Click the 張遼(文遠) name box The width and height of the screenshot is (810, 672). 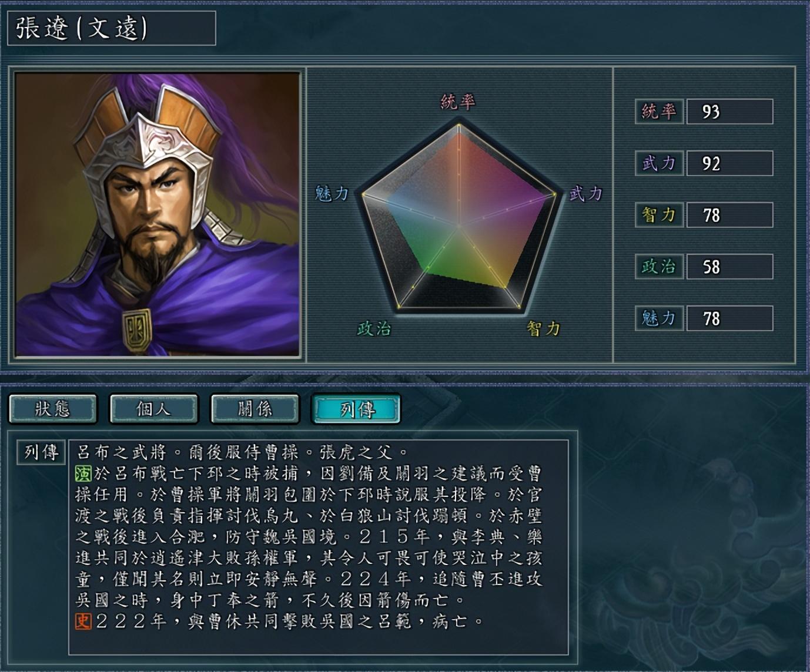click(112, 28)
